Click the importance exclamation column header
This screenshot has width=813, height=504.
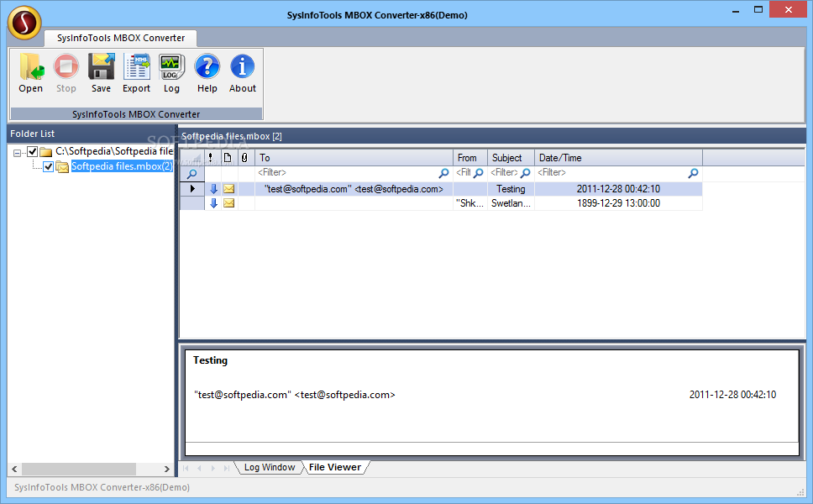(x=210, y=158)
